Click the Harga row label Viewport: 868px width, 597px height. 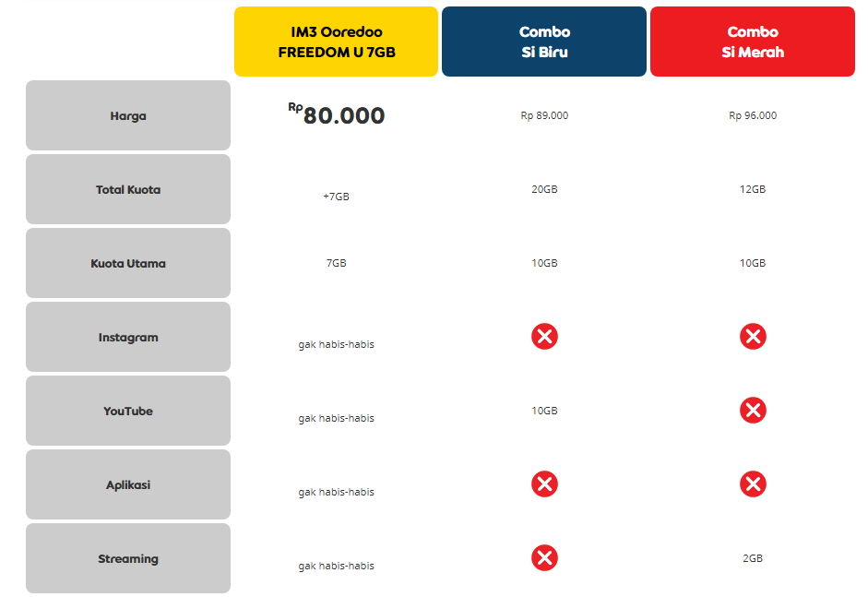pos(128,116)
